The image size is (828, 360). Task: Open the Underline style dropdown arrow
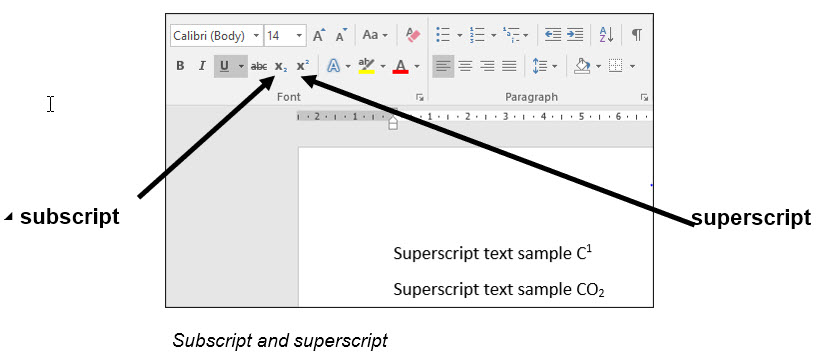pyautogui.click(x=241, y=66)
